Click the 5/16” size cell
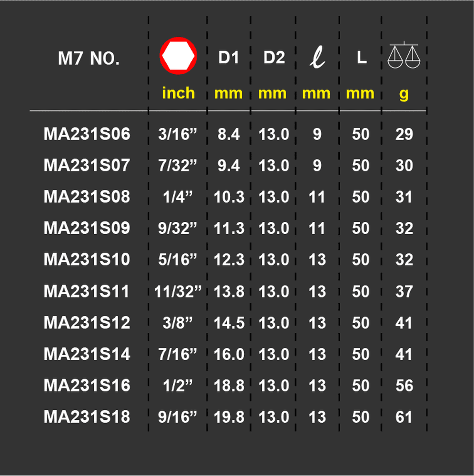 pyautogui.click(x=178, y=259)
